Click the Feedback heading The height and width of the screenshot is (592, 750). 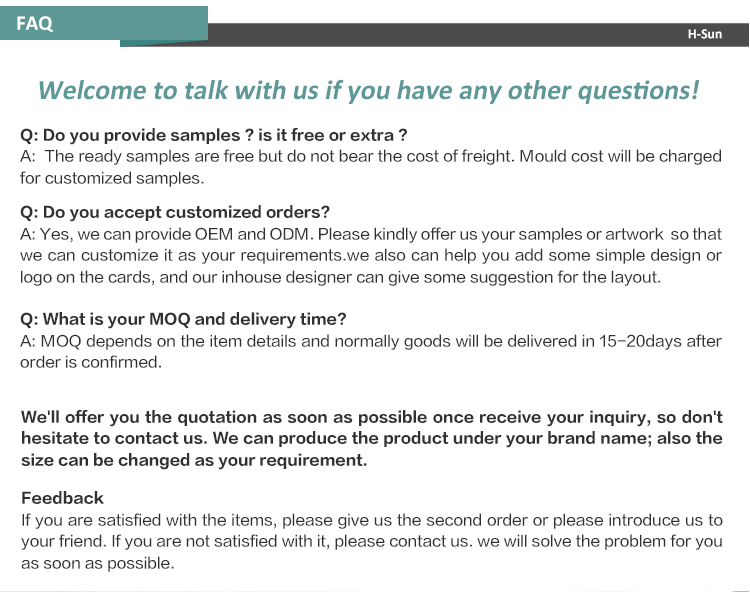click(x=62, y=498)
